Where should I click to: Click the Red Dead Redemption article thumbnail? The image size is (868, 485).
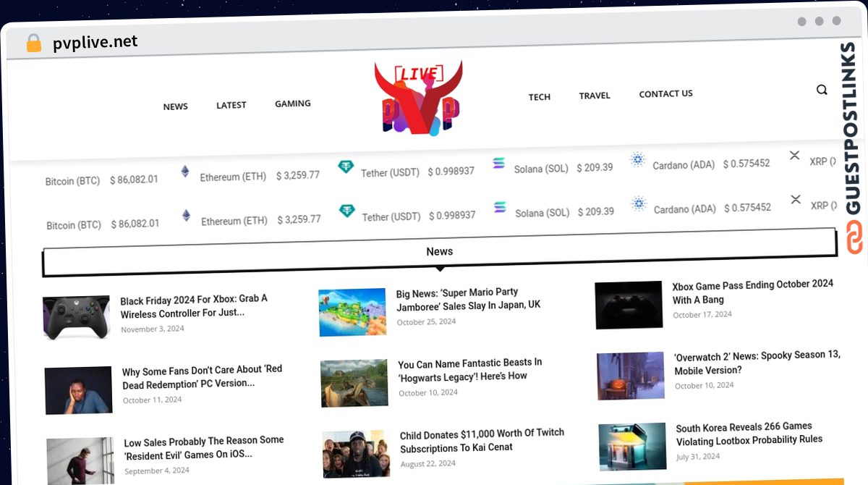click(78, 390)
